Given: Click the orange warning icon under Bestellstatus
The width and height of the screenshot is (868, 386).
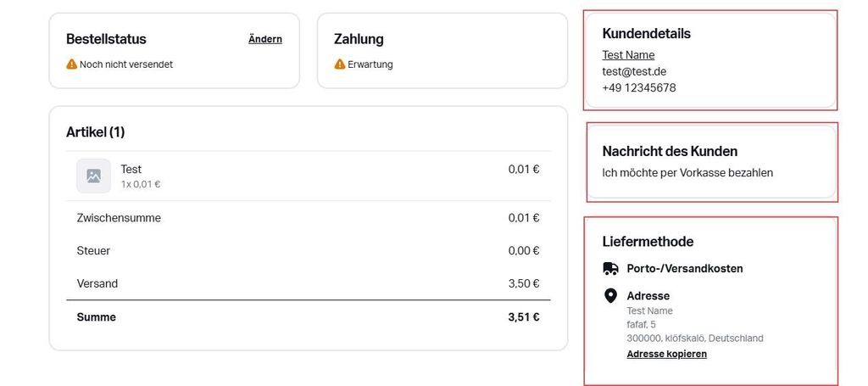Looking at the screenshot, I should tap(71, 64).
